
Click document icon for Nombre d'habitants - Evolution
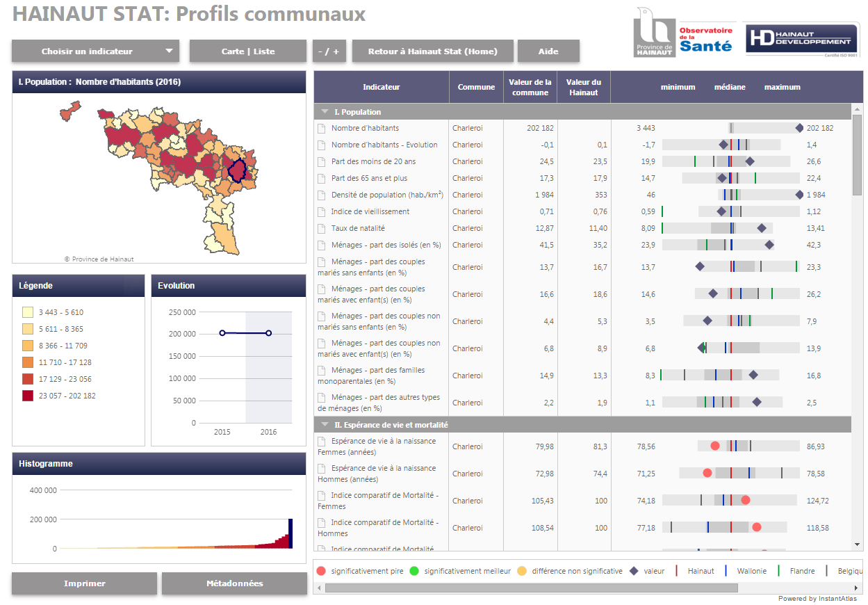tap(322, 145)
